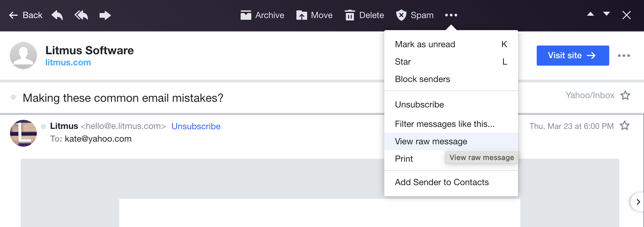Mark the message as unread
This screenshot has height=227, width=644.
coord(425,44)
